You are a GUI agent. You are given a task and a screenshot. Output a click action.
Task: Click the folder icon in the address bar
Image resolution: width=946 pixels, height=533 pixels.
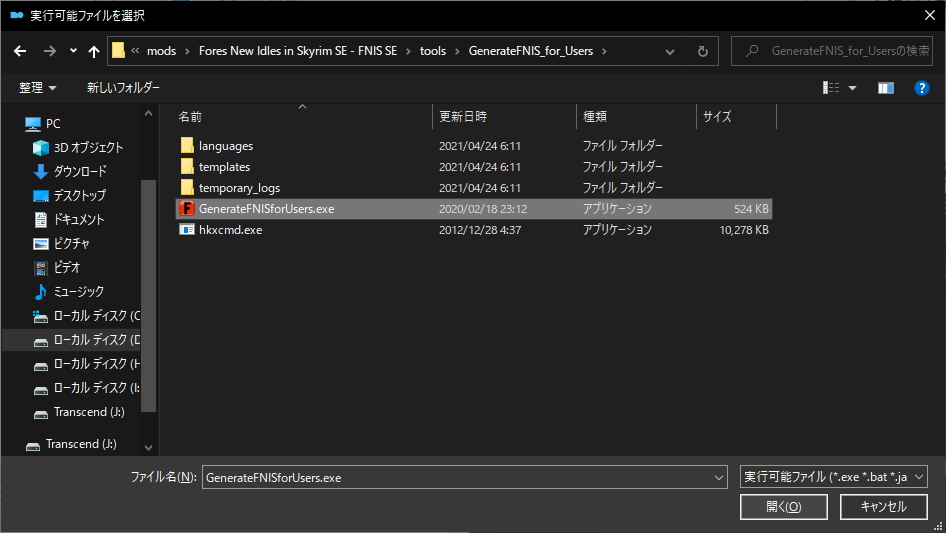click(119, 51)
